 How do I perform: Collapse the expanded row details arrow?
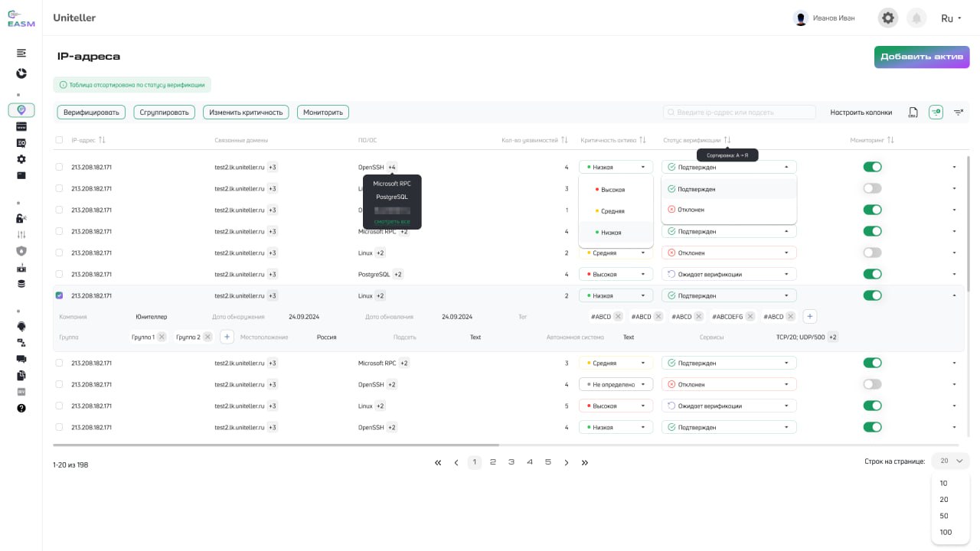tap(954, 295)
